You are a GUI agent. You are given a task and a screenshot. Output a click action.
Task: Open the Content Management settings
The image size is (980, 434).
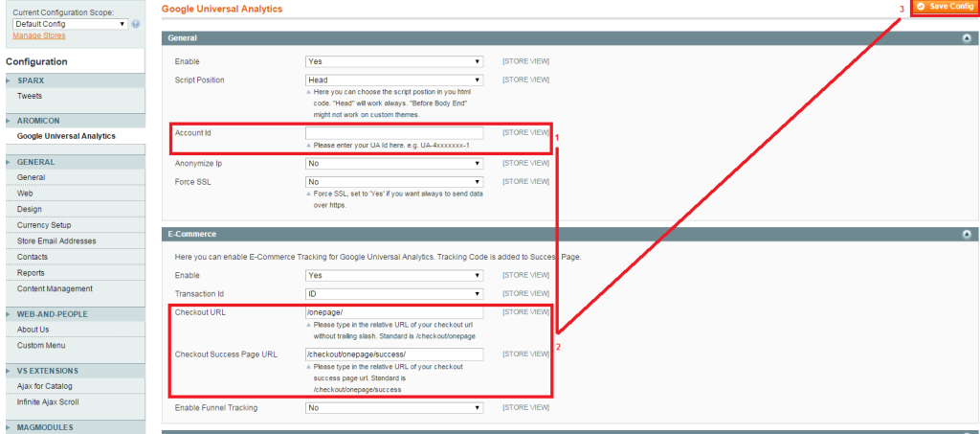coord(55,289)
